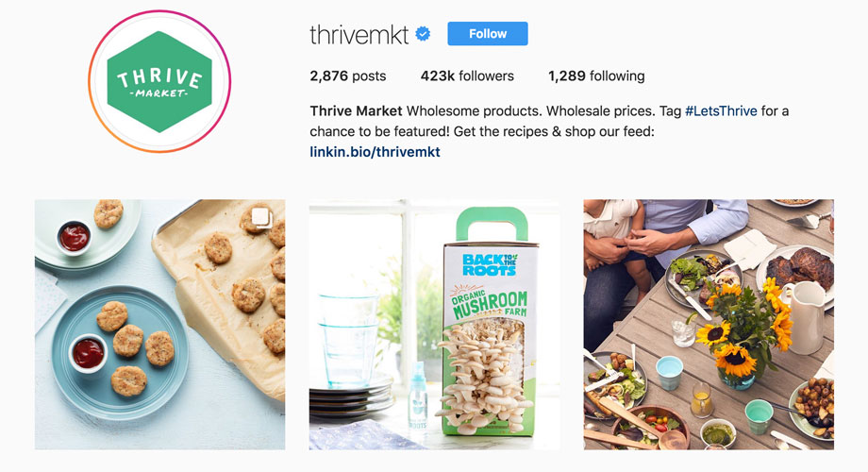
Task: Open the chicken nuggets post
Action: point(160,325)
